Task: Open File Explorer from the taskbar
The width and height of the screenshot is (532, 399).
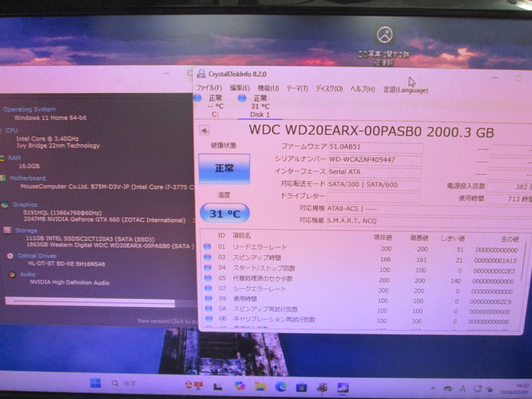Action: click(260, 387)
